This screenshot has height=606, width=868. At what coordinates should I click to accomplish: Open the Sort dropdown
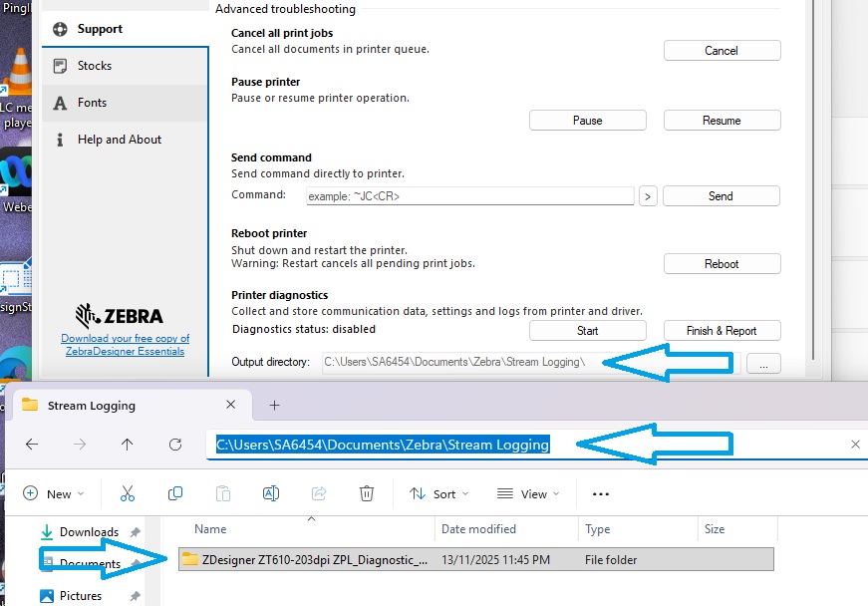click(438, 493)
